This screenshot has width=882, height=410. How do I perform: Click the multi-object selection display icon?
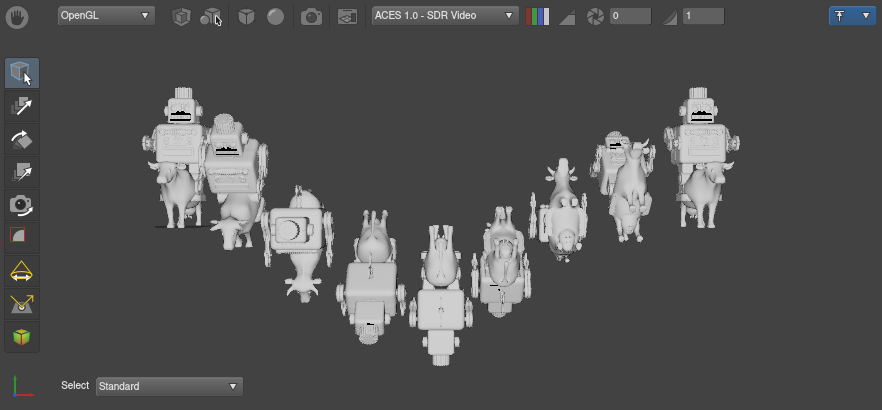coord(211,17)
